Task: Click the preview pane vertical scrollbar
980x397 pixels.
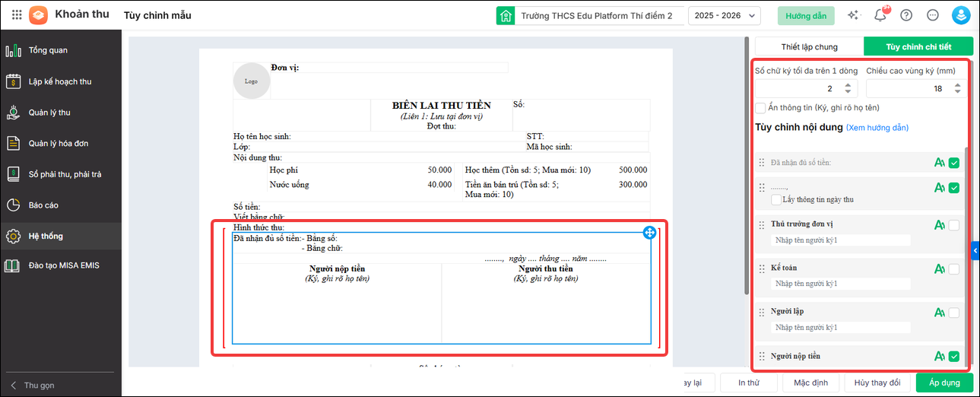Action: click(x=745, y=166)
